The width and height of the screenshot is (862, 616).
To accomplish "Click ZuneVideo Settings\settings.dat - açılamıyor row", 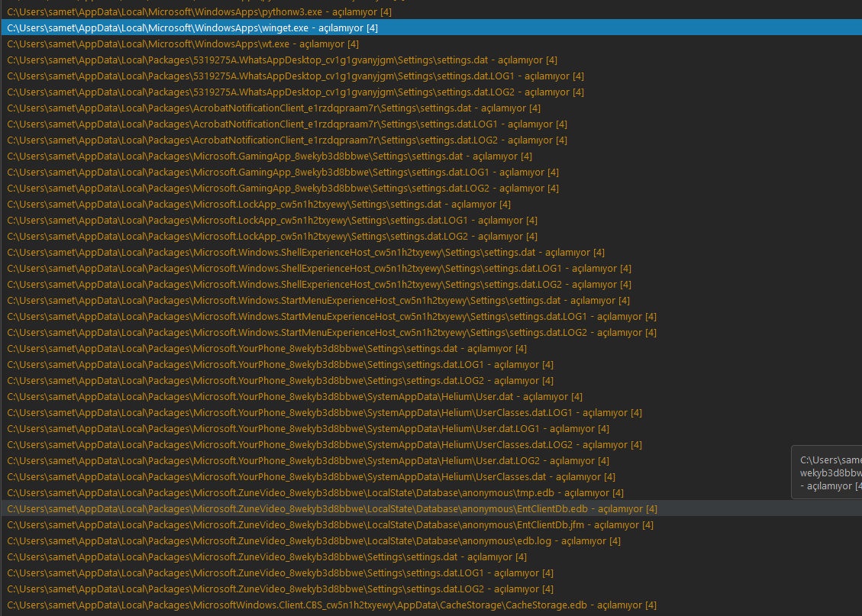I will coord(431,556).
